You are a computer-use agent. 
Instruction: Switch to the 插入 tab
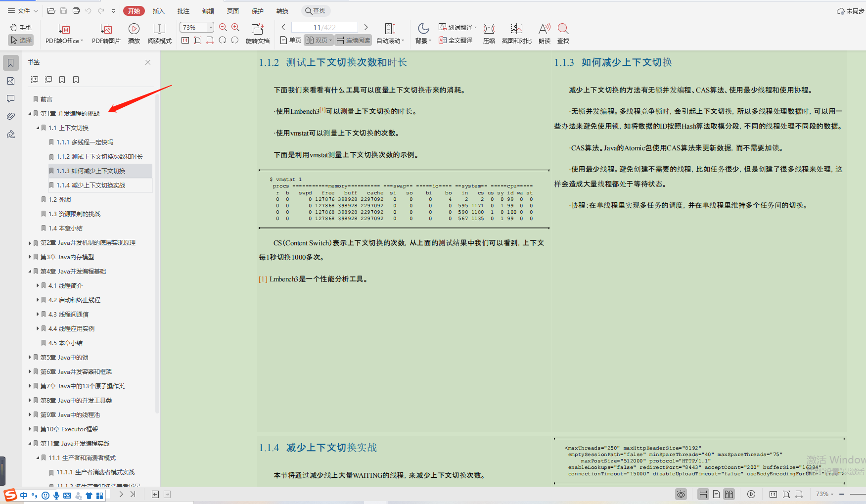(158, 11)
